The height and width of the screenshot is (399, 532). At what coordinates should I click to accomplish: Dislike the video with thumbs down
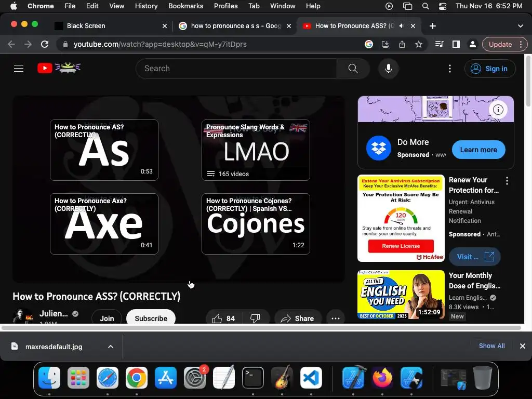(255, 318)
